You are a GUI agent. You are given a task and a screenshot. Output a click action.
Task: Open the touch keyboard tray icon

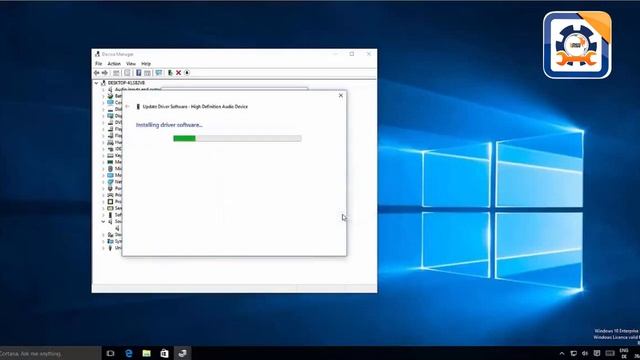click(610, 353)
